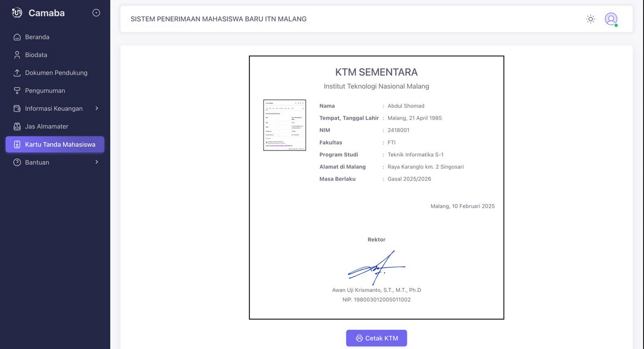The width and height of the screenshot is (644, 349).
Task: Click the Program Studi field label
Action: 339,155
